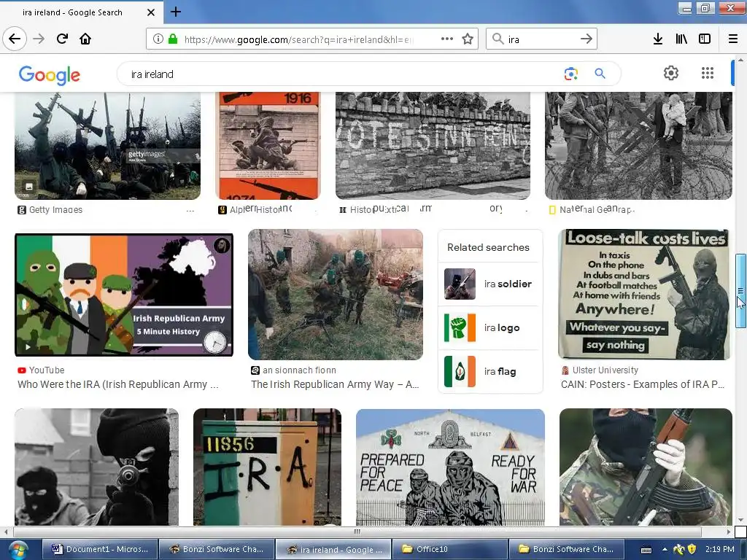The width and height of the screenshot is (747, 560).
Task: Play the YouTube result video icon
Action: (28, 347)
